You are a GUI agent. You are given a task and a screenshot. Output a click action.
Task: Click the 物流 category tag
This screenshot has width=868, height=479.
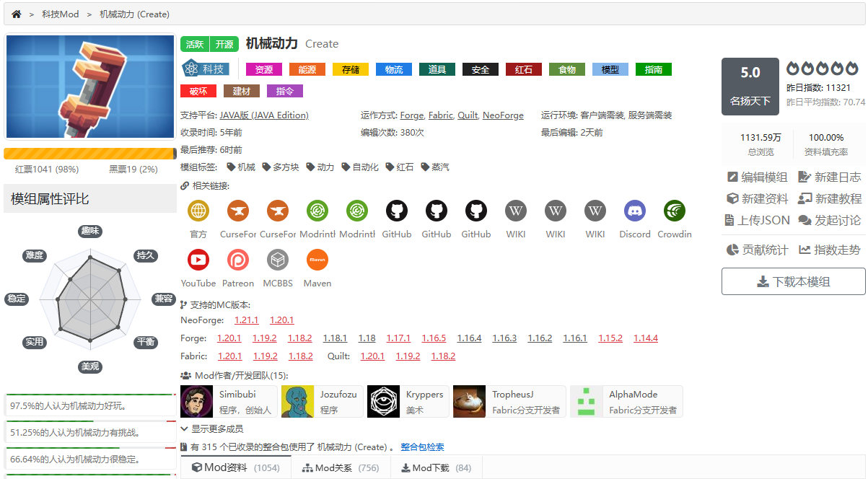click(x=394, y=69)
